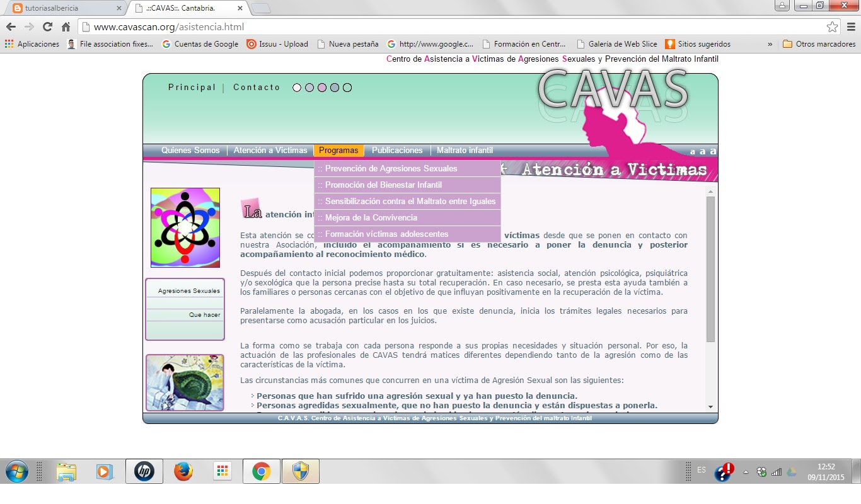
Task: Open Aplicaciones apps shortcut
Action: point(32,44)
